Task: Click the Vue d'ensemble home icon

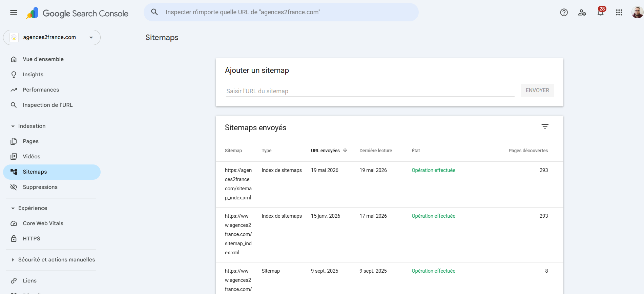Action: pyautogui.click(x=14, y=59)
